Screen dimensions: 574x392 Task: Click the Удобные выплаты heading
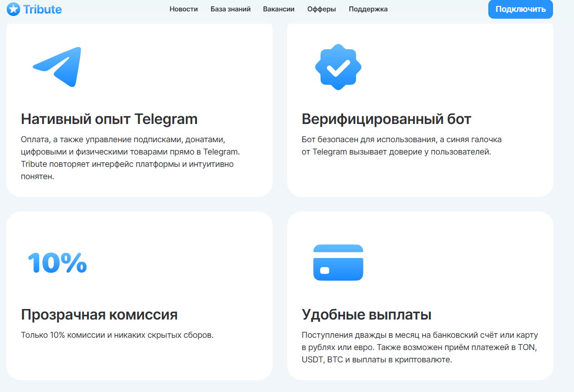[367, 315]
